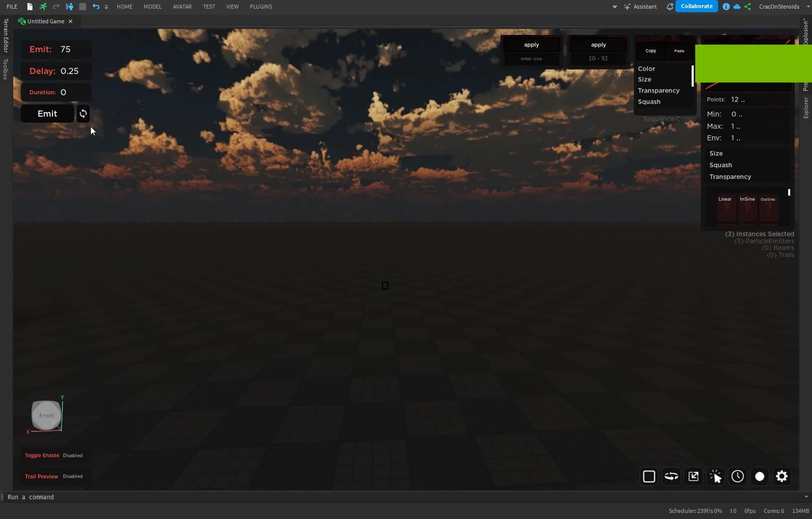The height and width of the screenshot is (519, 812).
Task: Open the notifications bell icon
Action: tap(669, 6)
